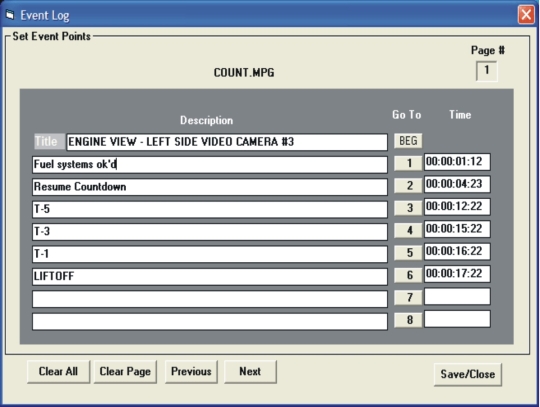Go to the Next page

click(x=250, y=372)
